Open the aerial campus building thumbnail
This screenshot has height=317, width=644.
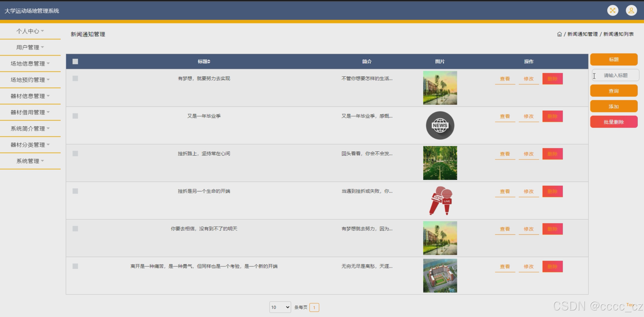click(x=440, y=275)
